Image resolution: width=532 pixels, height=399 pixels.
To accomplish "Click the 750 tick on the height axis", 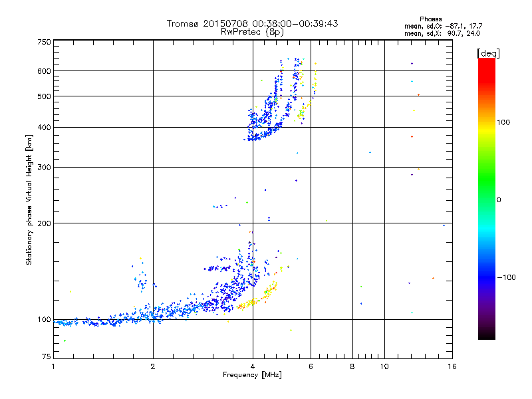I will (44, 42).
